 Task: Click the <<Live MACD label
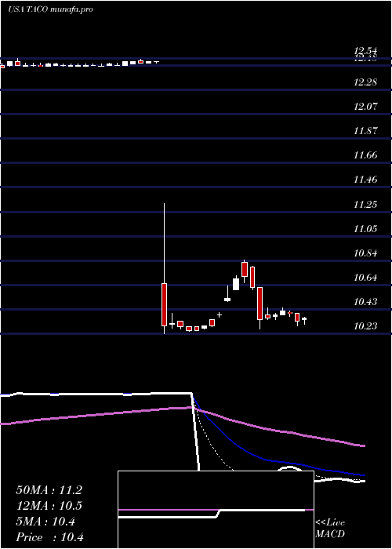tap(330, 529)
